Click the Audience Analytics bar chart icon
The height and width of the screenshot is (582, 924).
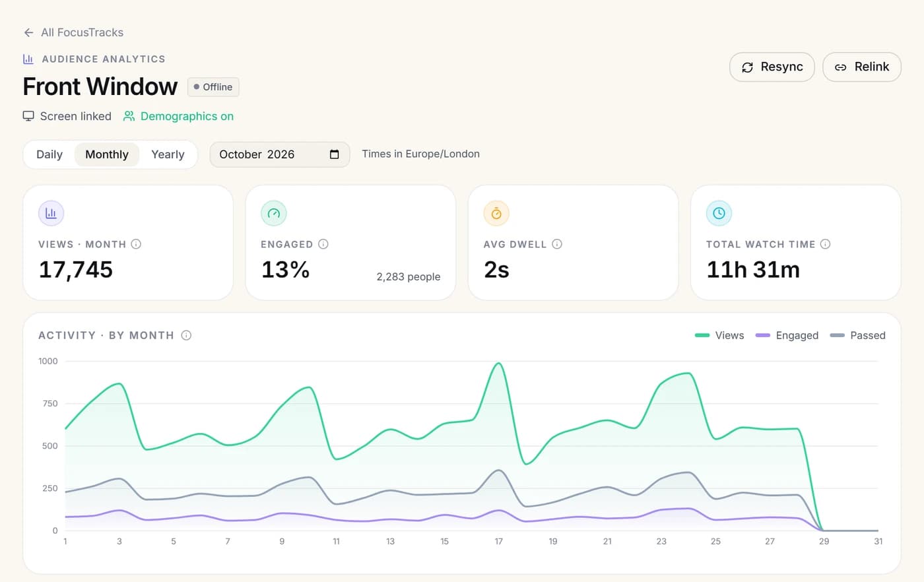coord(28,59)
